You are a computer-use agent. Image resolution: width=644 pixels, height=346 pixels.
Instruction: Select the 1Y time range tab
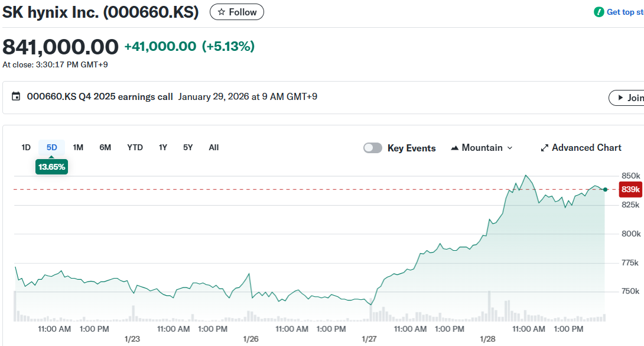pyautogui.click(x=163, y=147)
